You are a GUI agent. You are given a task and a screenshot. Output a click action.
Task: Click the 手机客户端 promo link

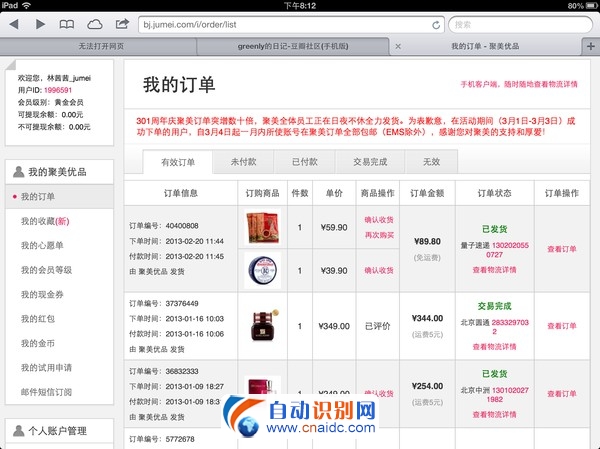519,84
